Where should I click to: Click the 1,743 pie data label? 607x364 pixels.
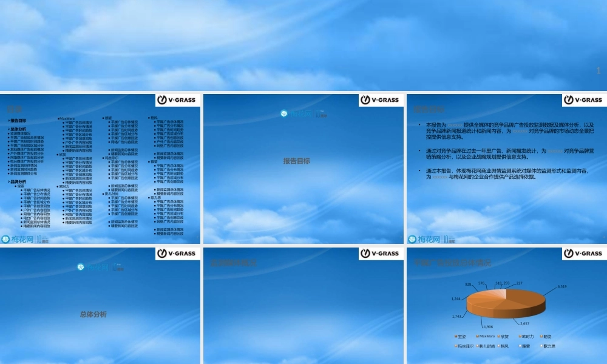[x=456, y=317]
